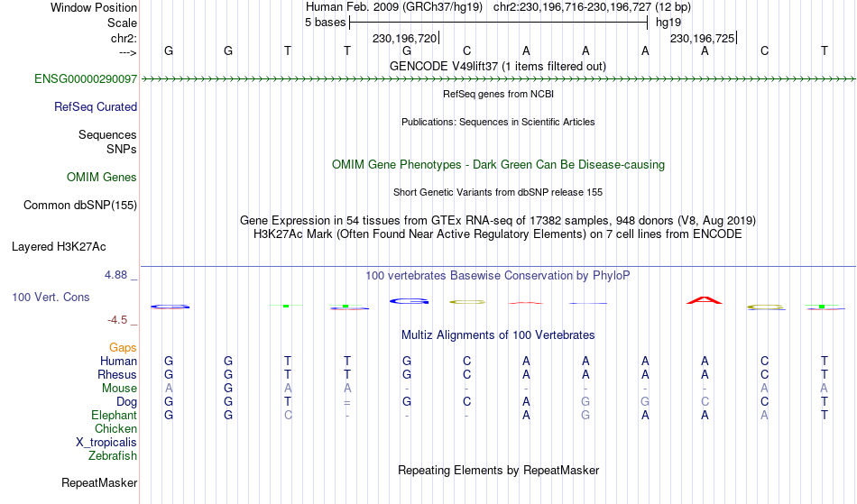
Task: Click the chr2:230,196,716-230,196,727 (12 bp) position text
Action: click(593, 7)
